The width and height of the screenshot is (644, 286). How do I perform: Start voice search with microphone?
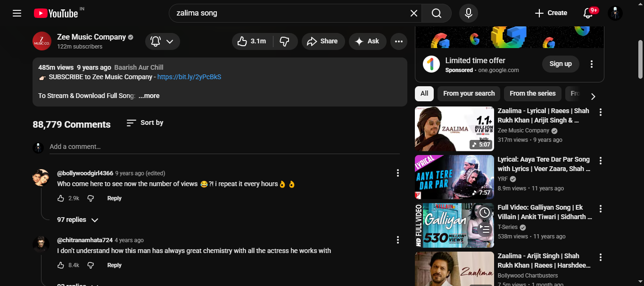469,13
